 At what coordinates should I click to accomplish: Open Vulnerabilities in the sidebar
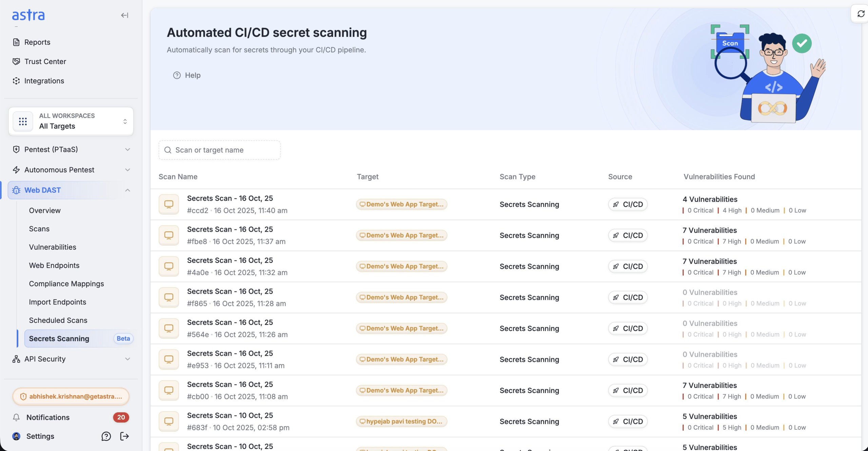point(53,247)
